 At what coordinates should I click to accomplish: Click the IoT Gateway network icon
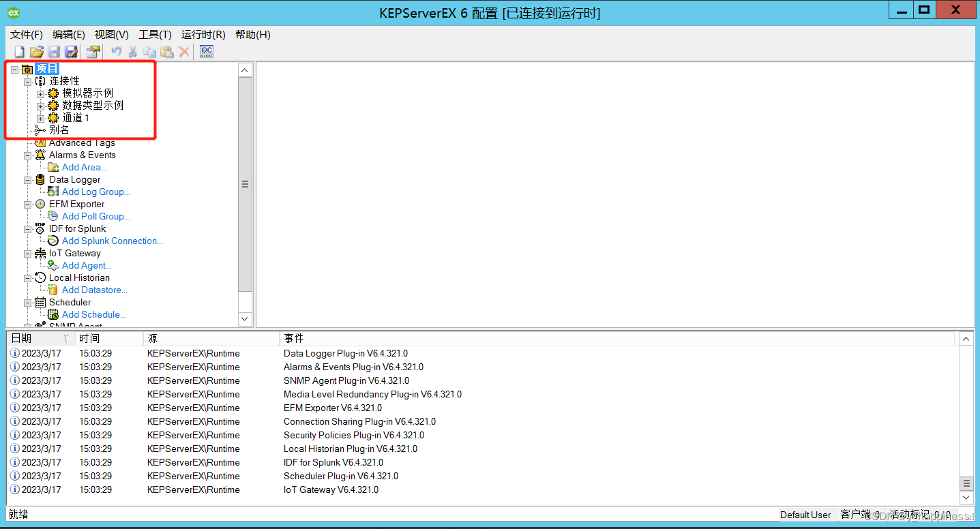pyautogui.click(x=40, y=253)
